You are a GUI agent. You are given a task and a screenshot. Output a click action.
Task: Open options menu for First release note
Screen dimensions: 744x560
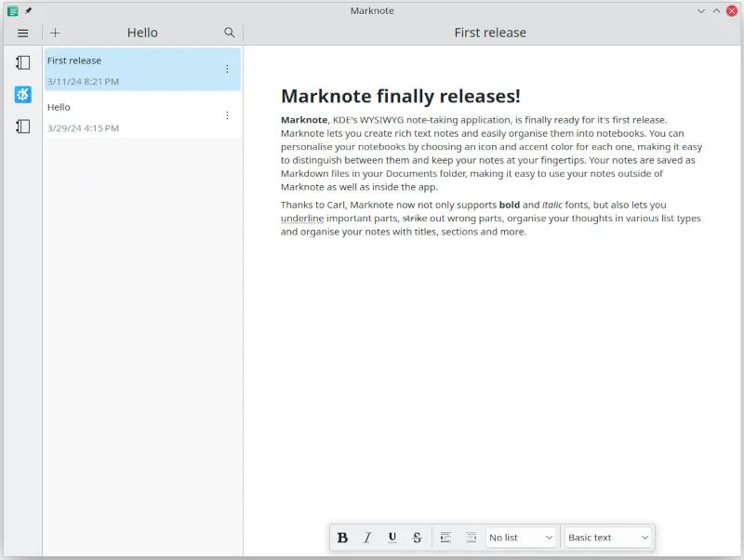click(227, 70)
